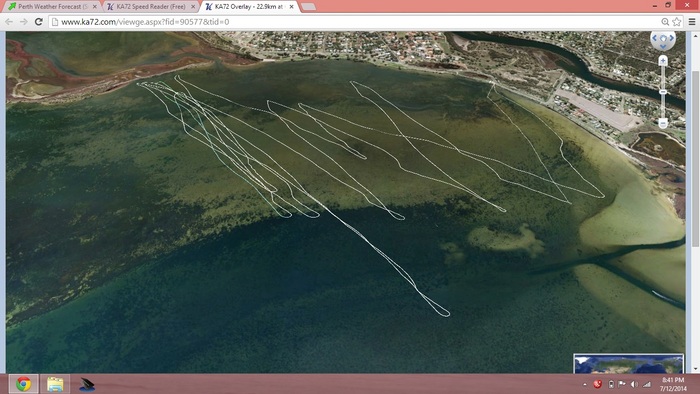Image resolution: width=700 pixels, height=394 pixels.
Task: Show hidden system tray icons
Action: point(585,384)
